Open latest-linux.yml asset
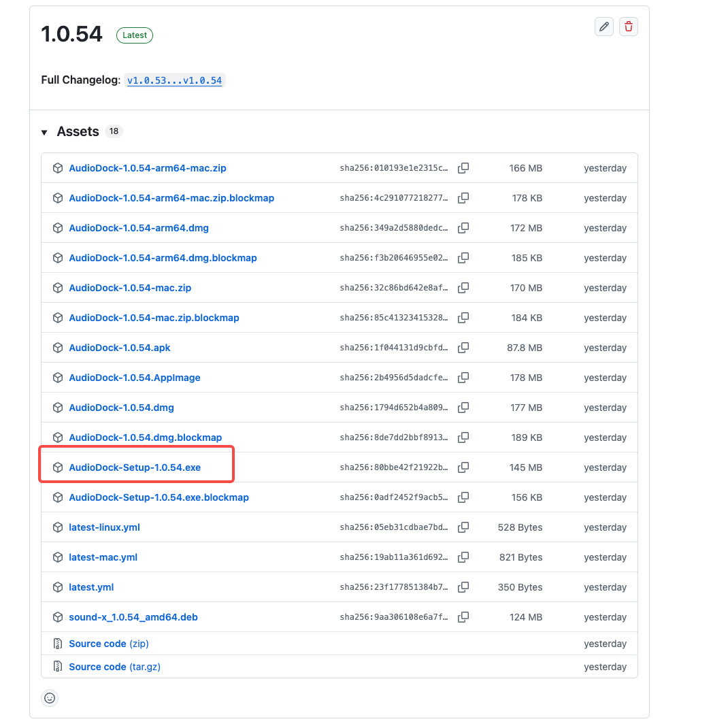Image resolution: width=711 pixels, height=728 pixels. pos(105,527)
